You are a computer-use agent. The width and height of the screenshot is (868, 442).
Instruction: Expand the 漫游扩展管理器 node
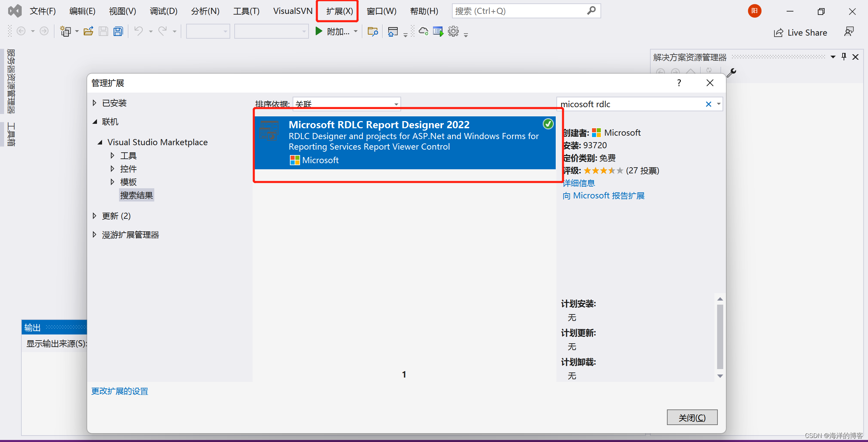95,235
